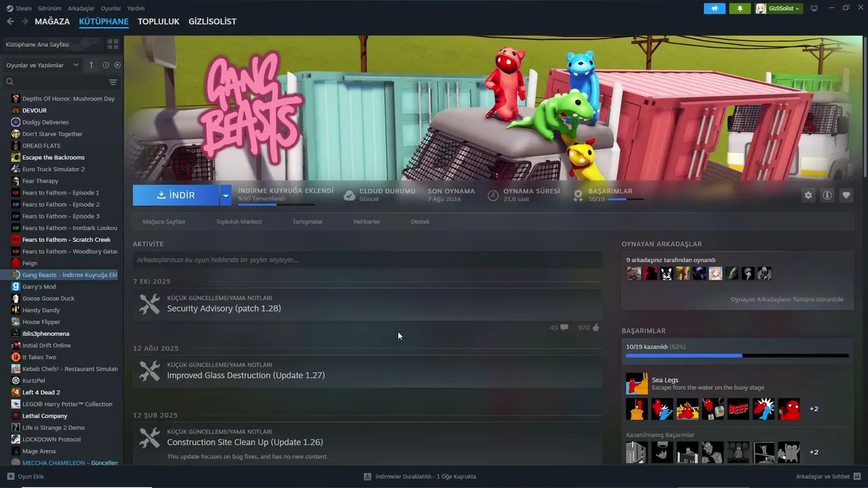868x488 pixels.
Task: Click the Left 4 Dead 2 icon
Action: (x=16, y=392)
